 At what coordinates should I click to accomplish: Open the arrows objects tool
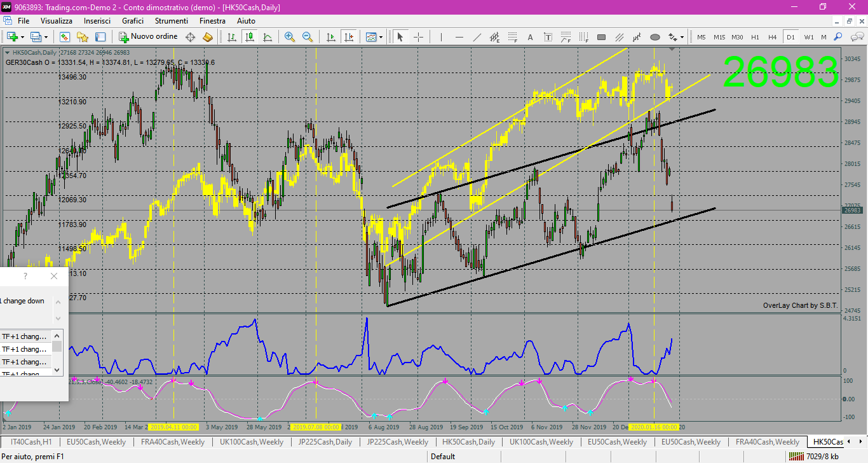tap(673, 37)
